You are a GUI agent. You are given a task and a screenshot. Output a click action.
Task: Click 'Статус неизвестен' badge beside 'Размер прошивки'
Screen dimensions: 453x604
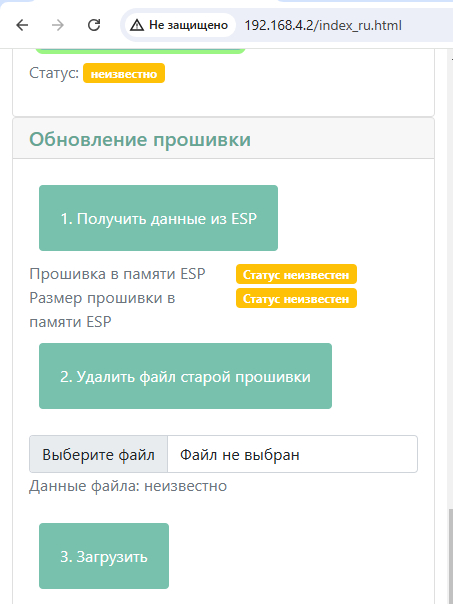pos(296,298)
